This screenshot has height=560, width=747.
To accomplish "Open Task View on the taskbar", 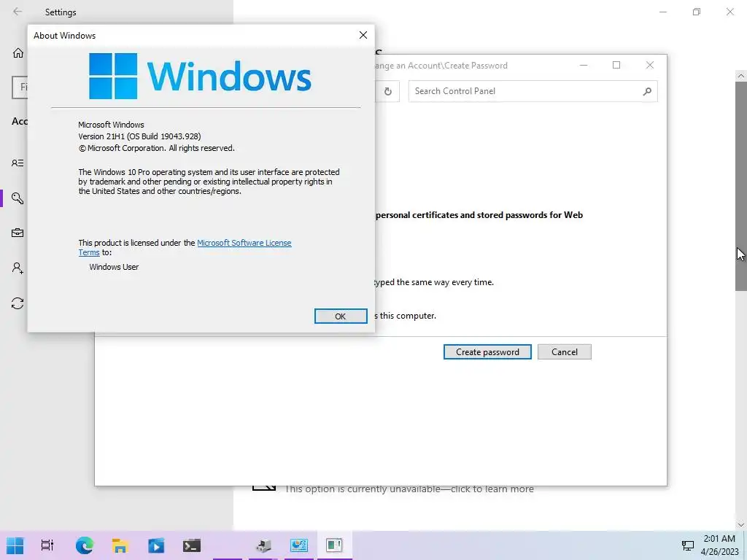I will [47, 545].
